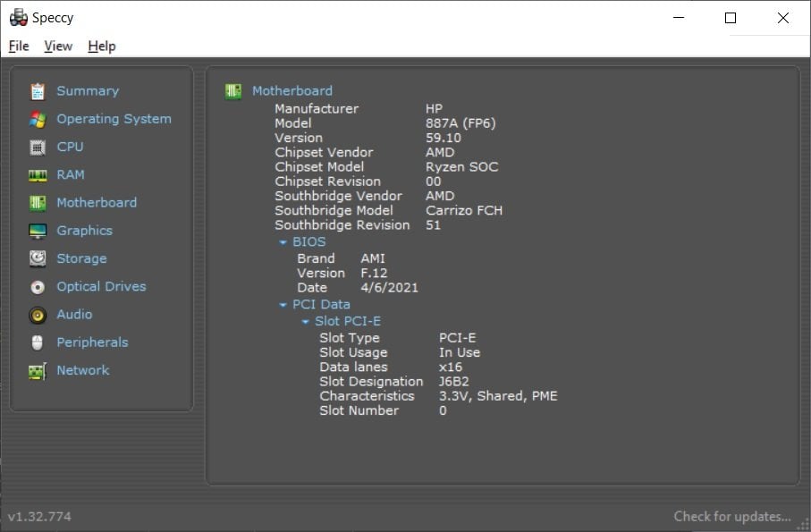This screenshot has width=811, height=532.
Task: Select the BIOS Date value 4/6/2021
Action: pos(389,287)
